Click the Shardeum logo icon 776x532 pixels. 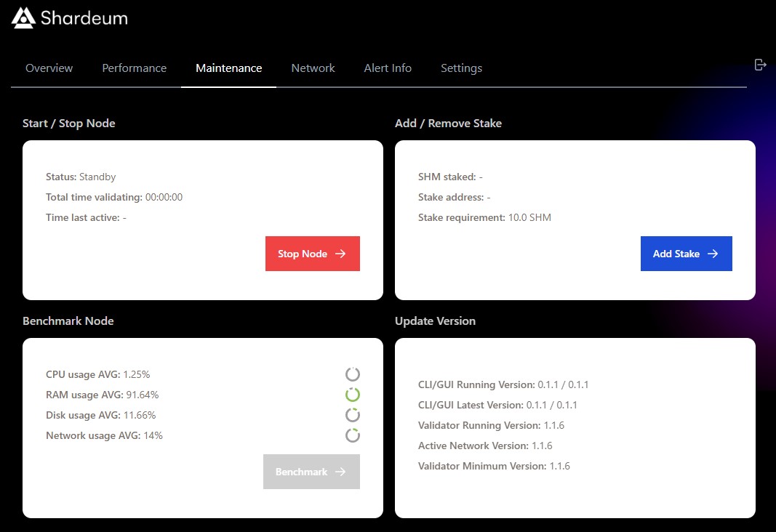[x=23, y=17]
